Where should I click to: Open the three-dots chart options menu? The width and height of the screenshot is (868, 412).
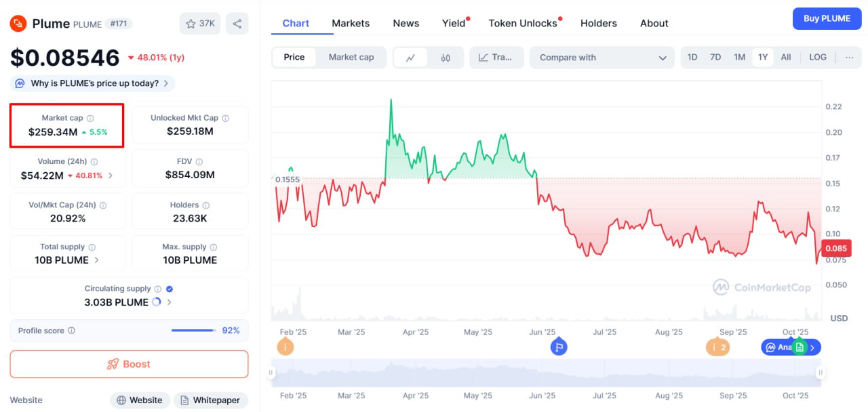849,58
